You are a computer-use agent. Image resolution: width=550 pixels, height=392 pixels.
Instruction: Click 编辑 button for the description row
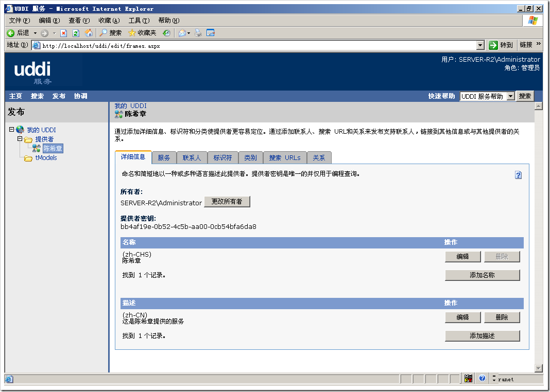click(x=462, y=317)
